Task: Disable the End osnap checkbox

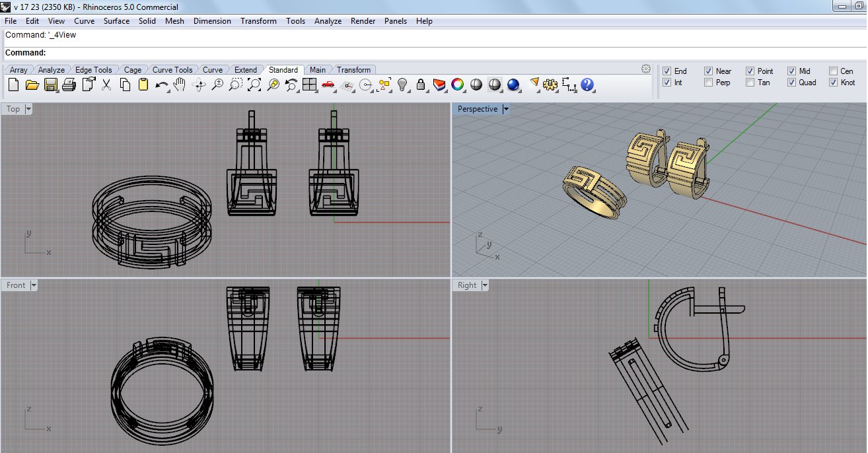Action: point(667,71)
